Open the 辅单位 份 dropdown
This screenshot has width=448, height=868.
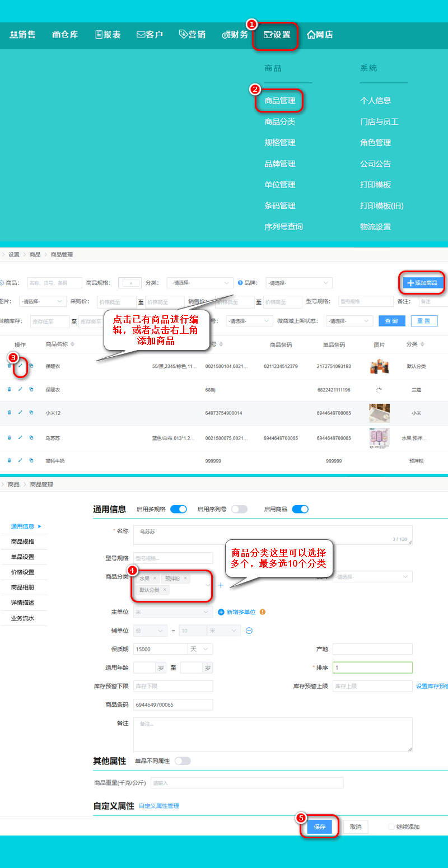(150, 631)
